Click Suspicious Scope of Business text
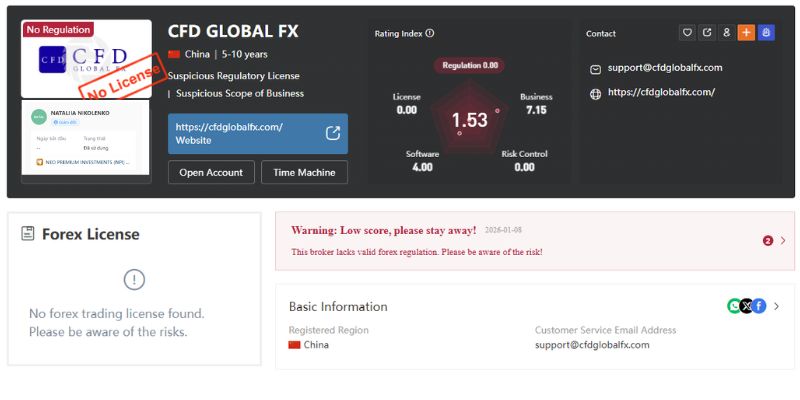Image resolution: width=800 pixels, height=400 pixels. pos(240,94)
